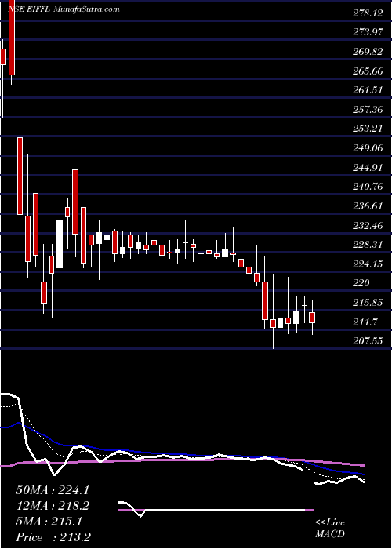Click the 215.85 price axis label
This screenshot has width=392, height=549.
[x=368, y=303]
